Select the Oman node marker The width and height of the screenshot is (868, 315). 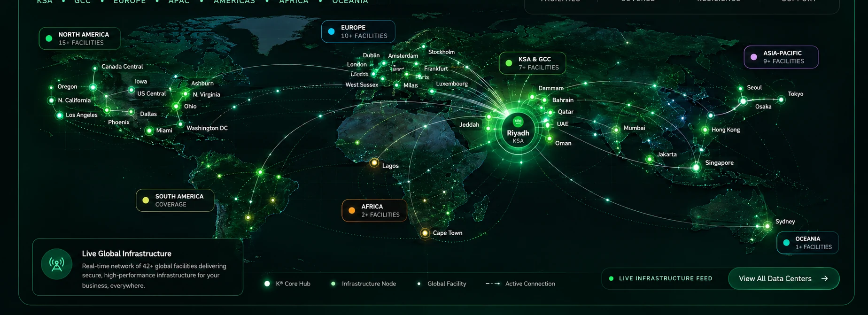coord(549,138)
